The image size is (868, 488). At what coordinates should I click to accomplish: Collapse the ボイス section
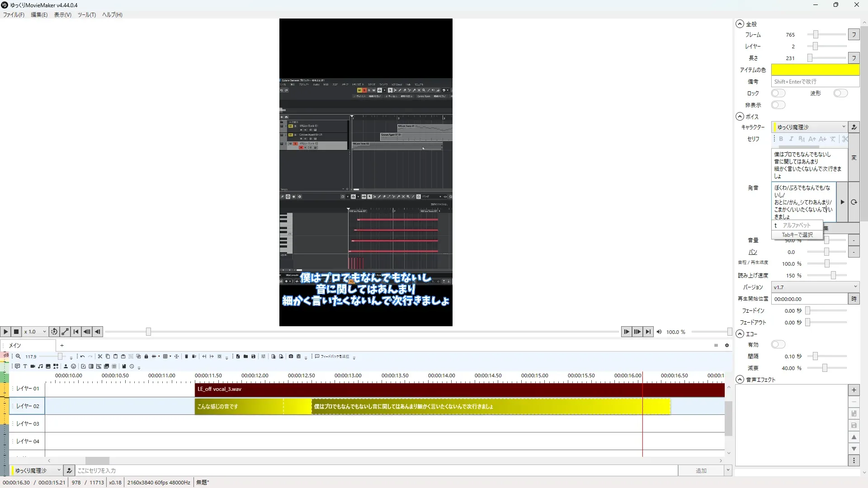point(740,117)
